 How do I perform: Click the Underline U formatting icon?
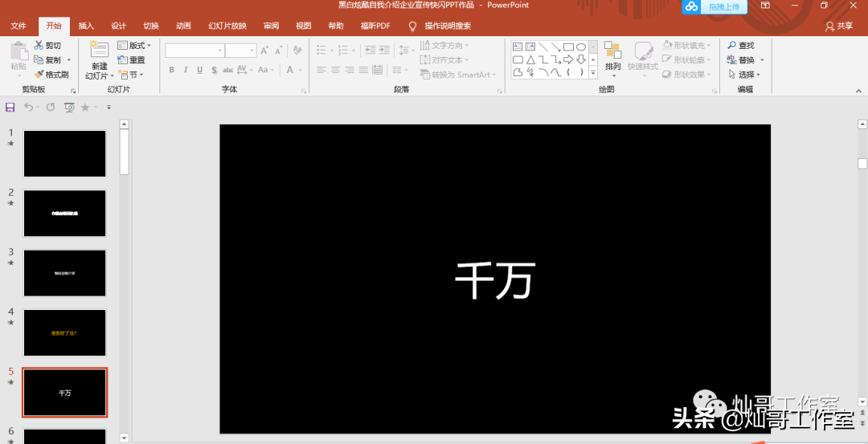tap(199, 70)
